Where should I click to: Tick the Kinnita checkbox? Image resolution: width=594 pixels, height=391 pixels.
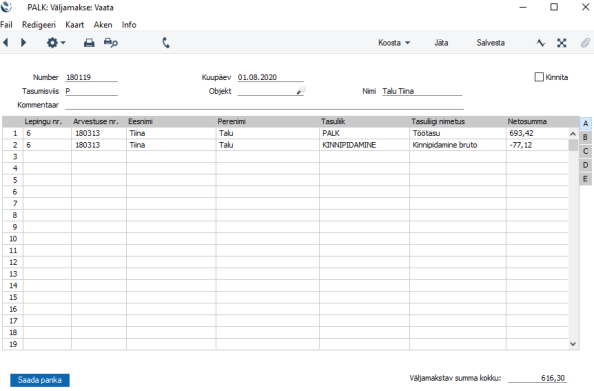click(x=539, y=77)
